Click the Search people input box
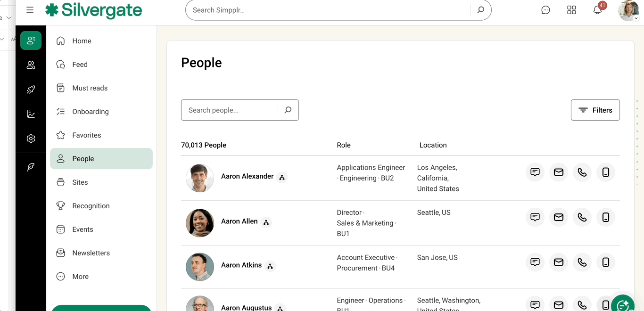The height and width of the screenshot is (311, 644). tap(229, 110)
